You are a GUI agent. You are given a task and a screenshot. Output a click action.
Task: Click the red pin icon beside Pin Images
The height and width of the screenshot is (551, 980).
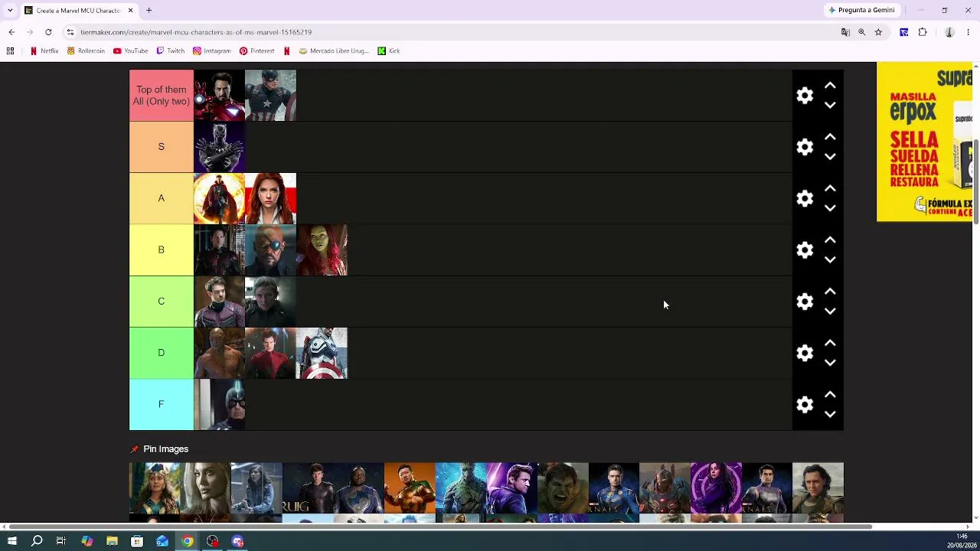click(135, 449)
